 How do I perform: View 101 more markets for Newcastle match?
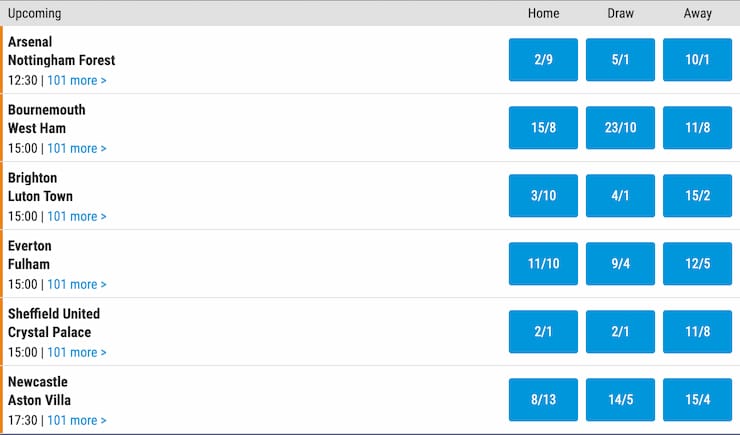click(77, 420)
